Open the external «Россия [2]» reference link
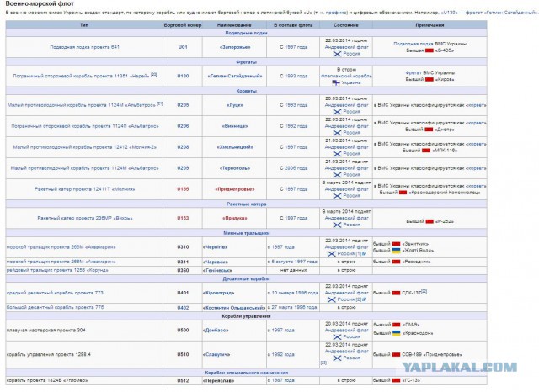 (x=351, y=299)
